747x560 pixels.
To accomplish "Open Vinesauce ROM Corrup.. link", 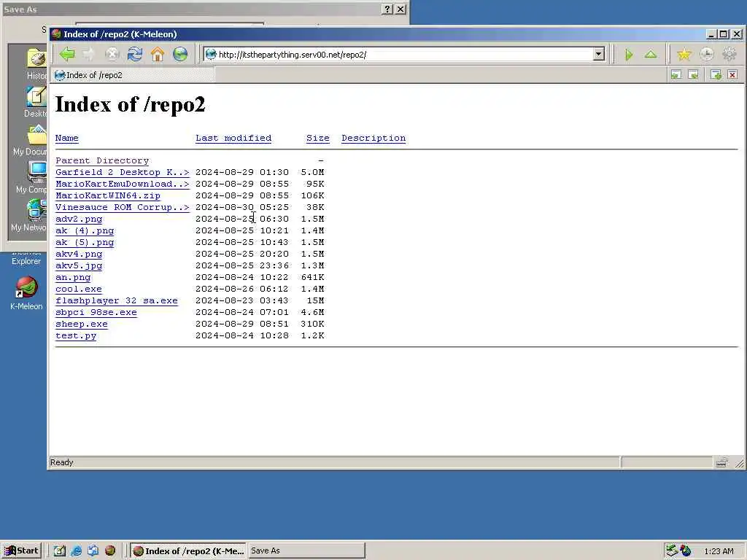I will pos(123,207).
